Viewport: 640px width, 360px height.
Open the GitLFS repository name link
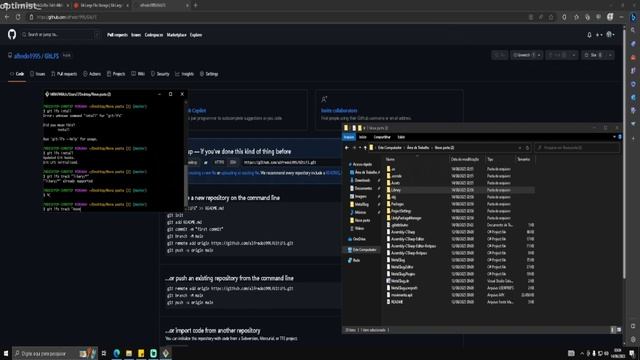coord(51,56)
